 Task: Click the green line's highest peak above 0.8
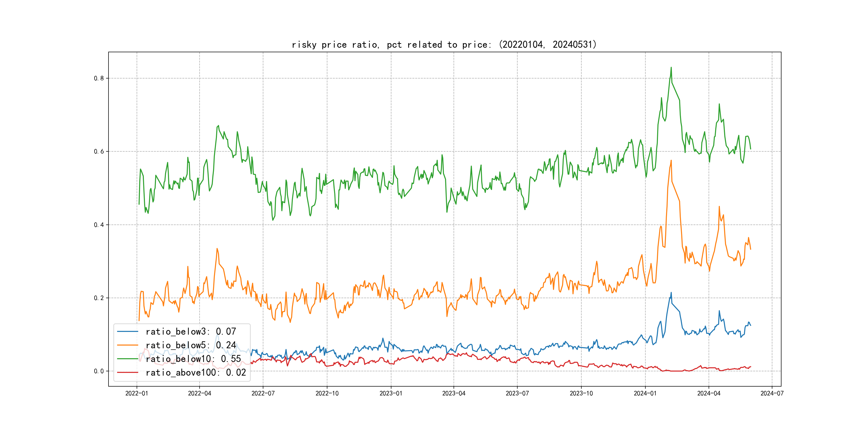pos(671,68)
